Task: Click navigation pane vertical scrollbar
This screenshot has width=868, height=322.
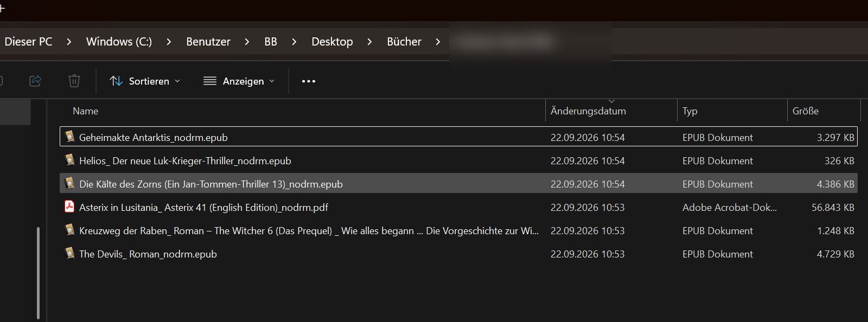Action: click(x=38, y=273)
